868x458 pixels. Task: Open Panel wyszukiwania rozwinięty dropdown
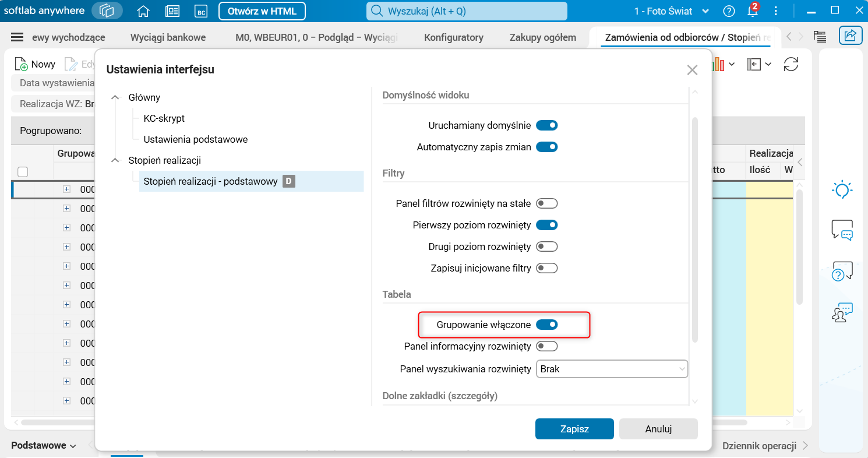point(612,369)
